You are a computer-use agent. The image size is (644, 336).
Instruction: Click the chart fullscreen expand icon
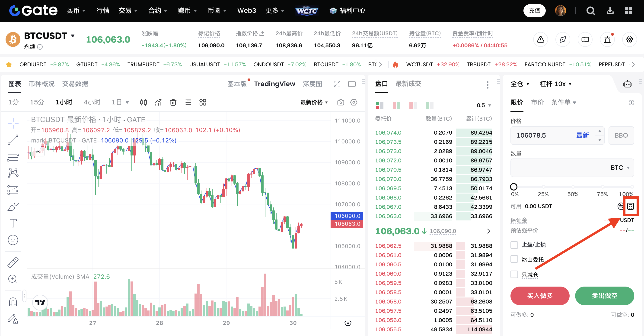[x=337, y=84]
